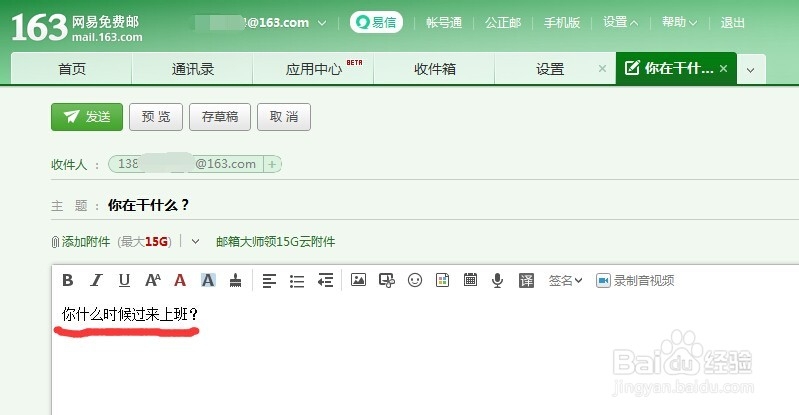Open 邮箱大师领15G云附件 link

point(276,242)
